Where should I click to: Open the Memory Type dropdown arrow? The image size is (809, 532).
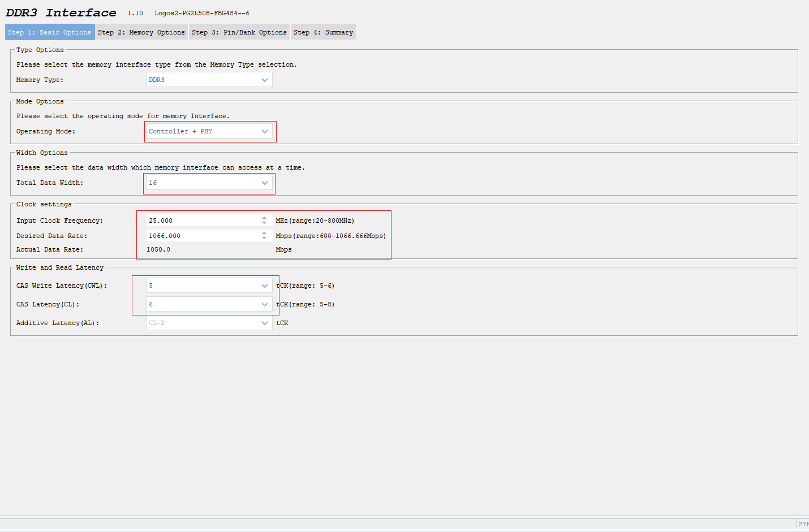pos(264,80)
